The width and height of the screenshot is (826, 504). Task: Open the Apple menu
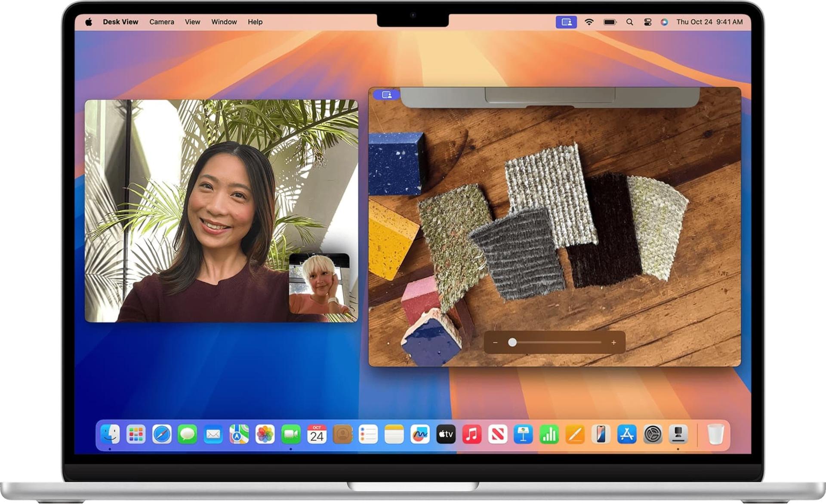pos(89,22)
